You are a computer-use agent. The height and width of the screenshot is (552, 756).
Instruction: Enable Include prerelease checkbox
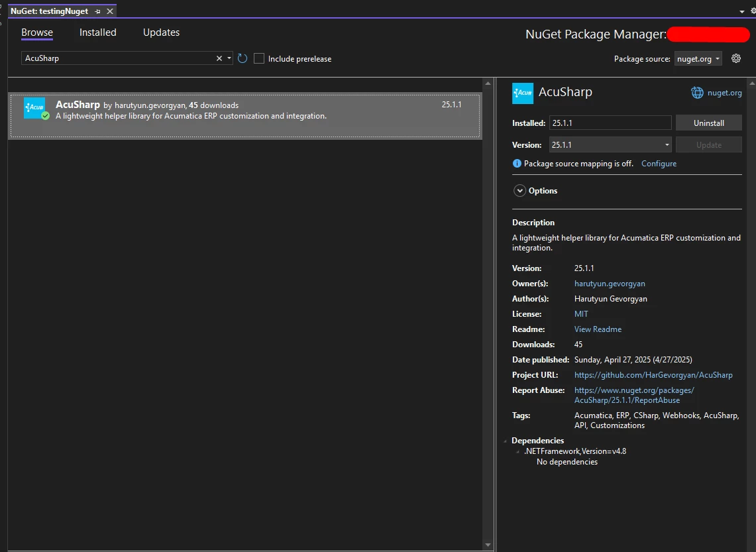tap(259, 58)
